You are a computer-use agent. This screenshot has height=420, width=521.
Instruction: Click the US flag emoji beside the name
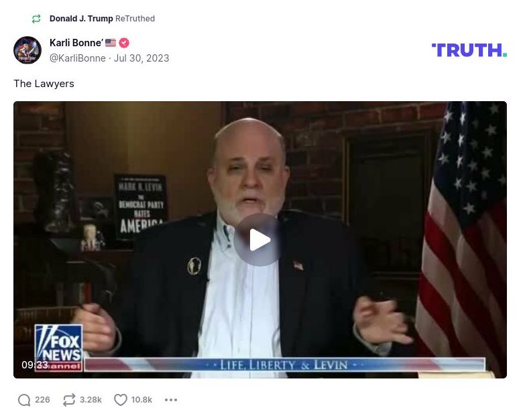click(x=111, y=43)
